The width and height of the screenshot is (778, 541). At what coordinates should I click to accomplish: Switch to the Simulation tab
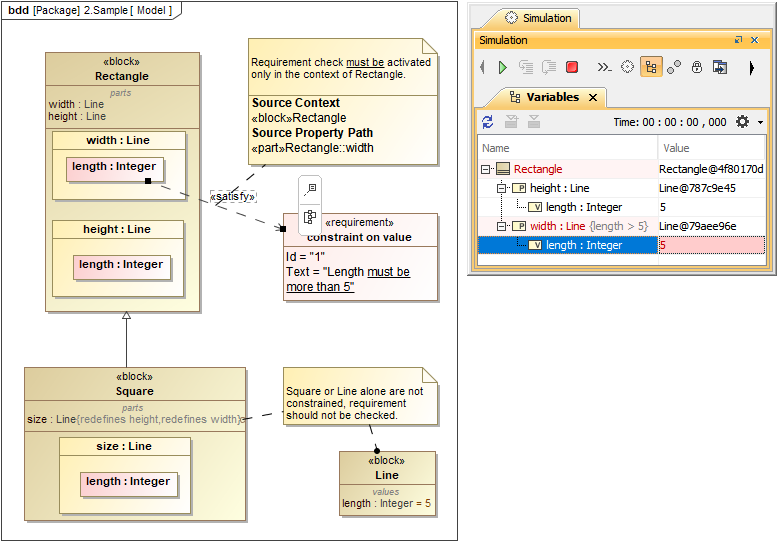click(538, 18)
